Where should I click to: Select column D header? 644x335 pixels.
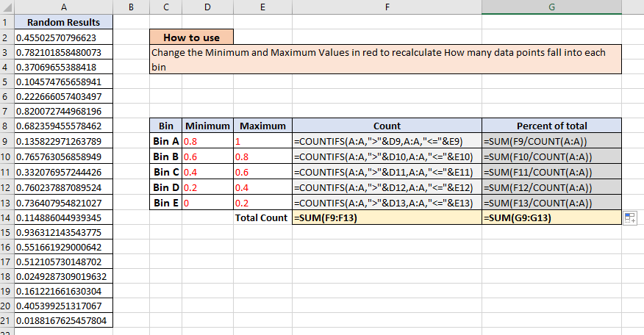[208, 7]
